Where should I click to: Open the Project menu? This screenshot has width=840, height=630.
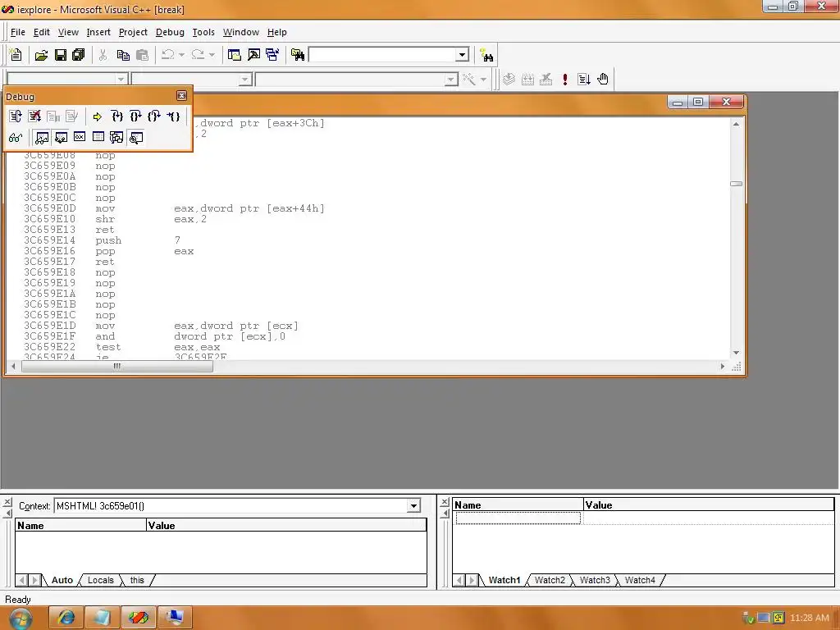133,32
